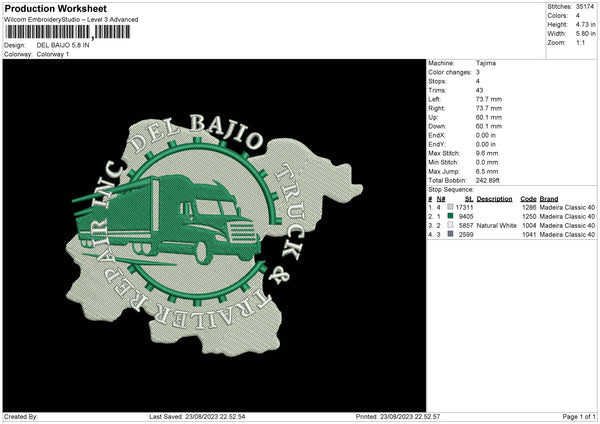Click the Down value 60.1 mm
This screenshot has height=424, width=600.
(489, 126)
